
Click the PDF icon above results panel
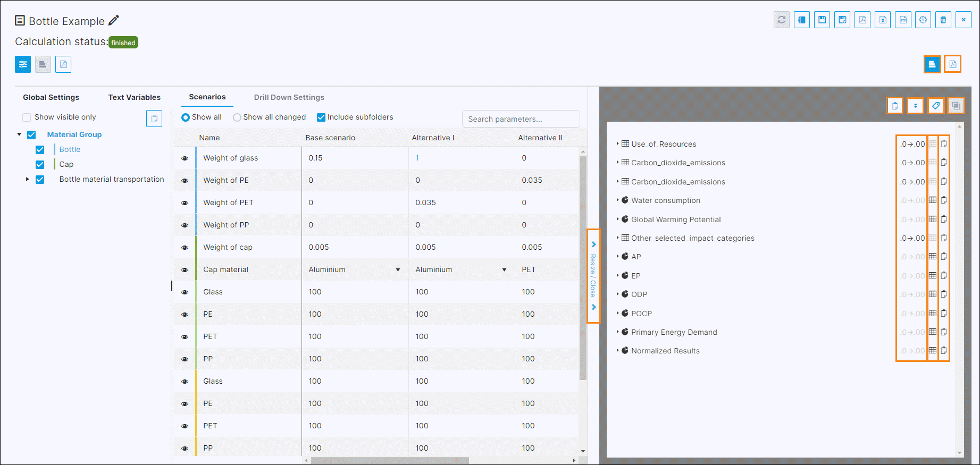click(x=953, y=64)
